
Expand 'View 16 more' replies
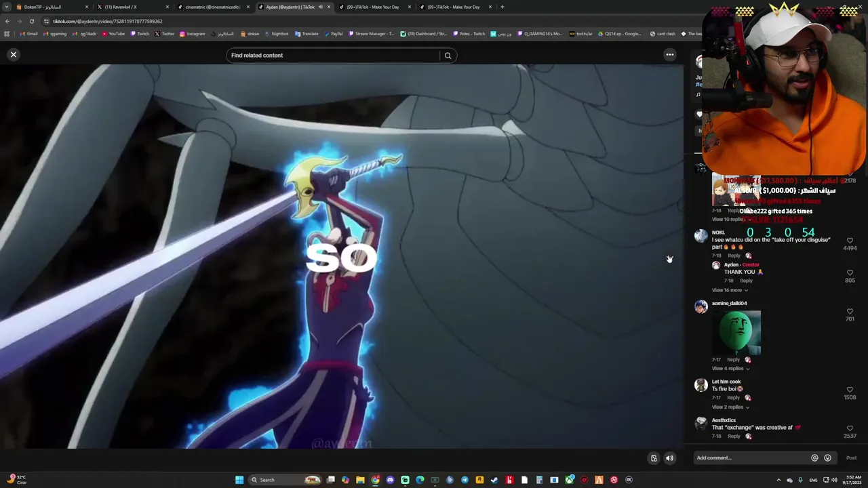[730, 290]
